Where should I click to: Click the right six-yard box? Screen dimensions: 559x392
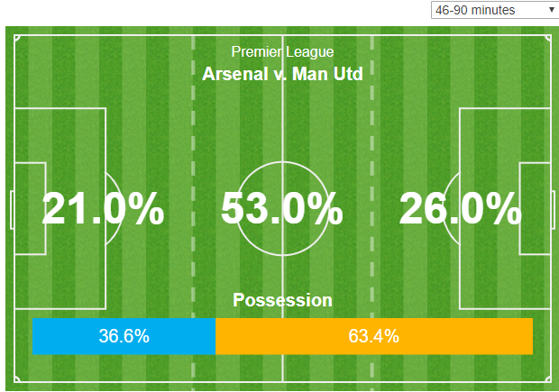(x=535, y=208)
